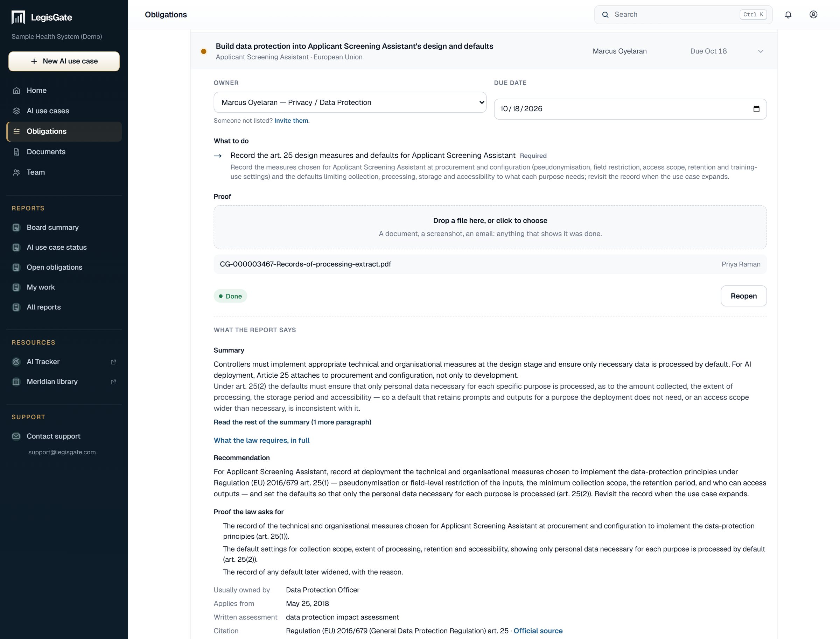Viewport: 840px width, 639px height.
Task: Click the Search field
Action: (x=683, y=14)
